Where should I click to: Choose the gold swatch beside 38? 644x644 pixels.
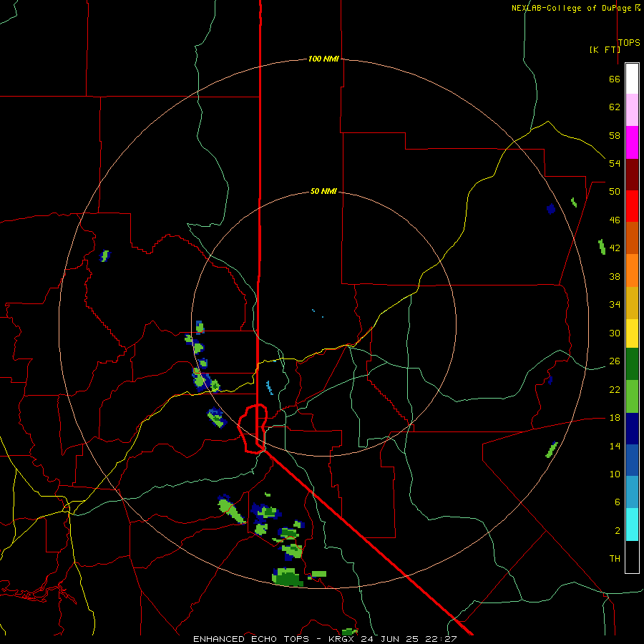pyautogui.click(x=632, y=303)
